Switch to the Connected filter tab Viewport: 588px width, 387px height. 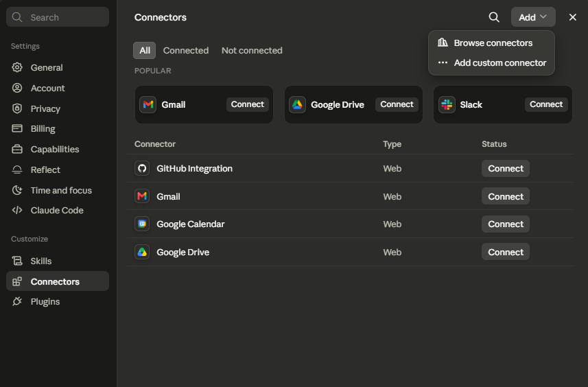186,51
